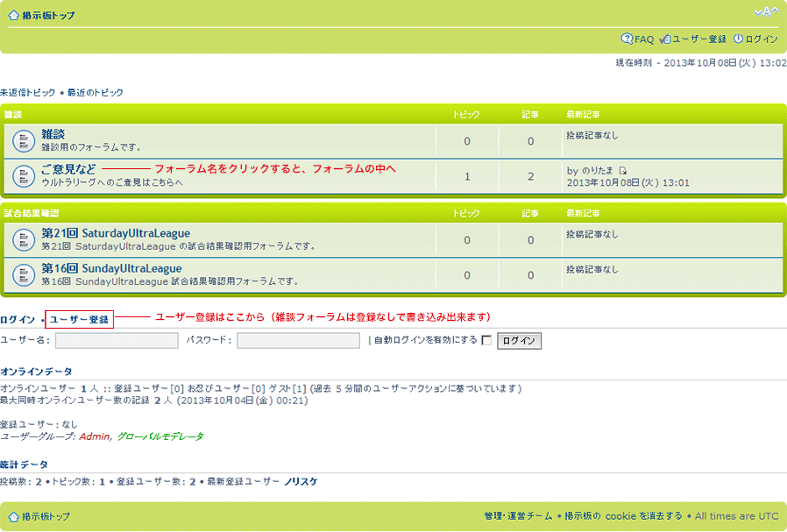Open the FAQ help icon

pyautogui.click(x=627, y=39)
